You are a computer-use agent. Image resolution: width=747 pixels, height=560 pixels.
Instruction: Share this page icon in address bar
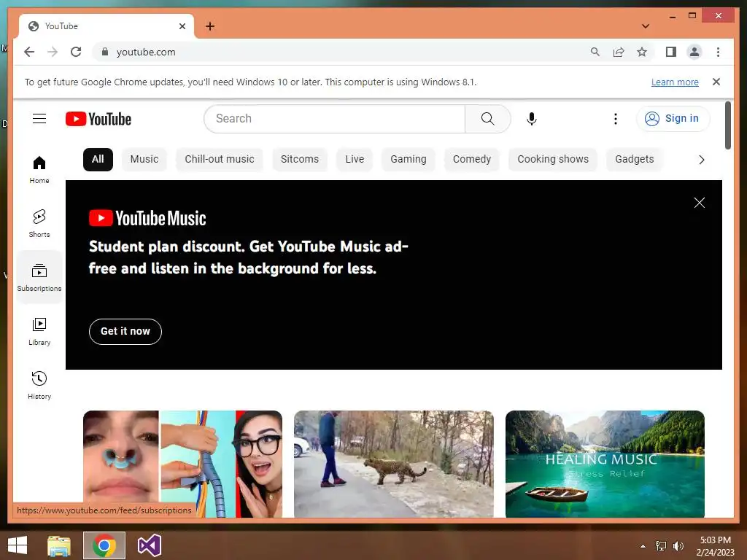click(x=619, y=52)
